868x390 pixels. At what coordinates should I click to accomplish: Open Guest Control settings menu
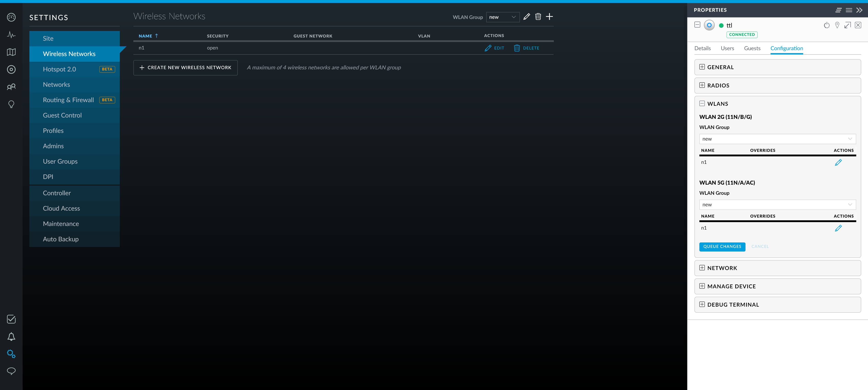pos(62,115)
